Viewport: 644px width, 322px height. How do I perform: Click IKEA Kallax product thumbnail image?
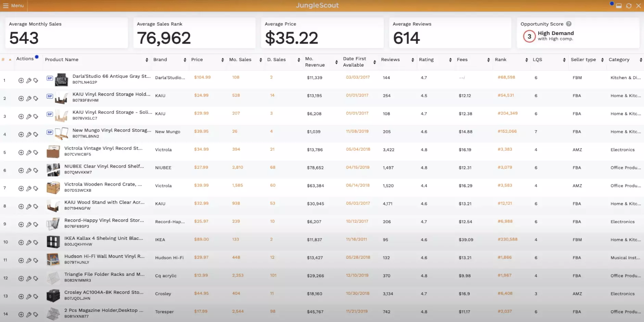pyautogui.click(x=53, y=242)
